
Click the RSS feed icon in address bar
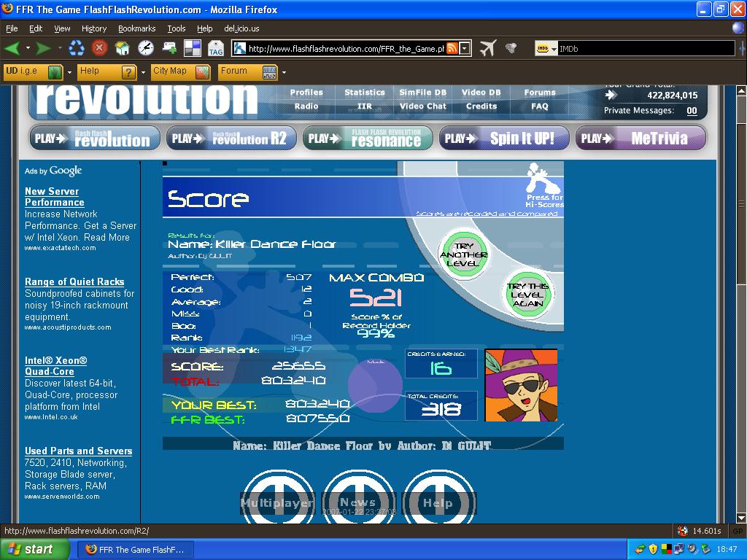[452, 49]
